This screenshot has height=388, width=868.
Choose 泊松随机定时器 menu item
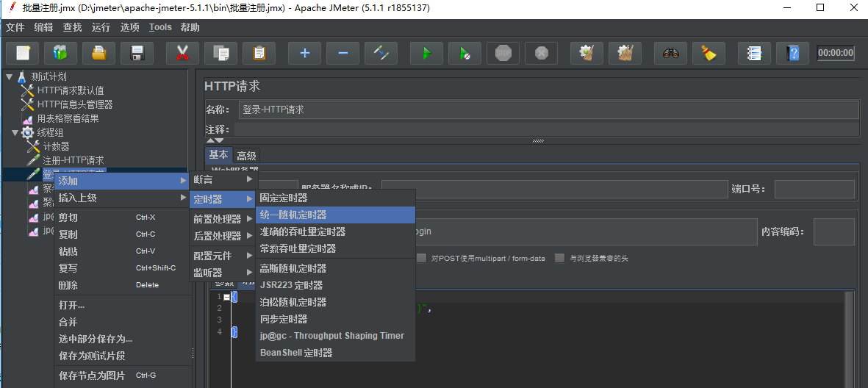pos(335,302)
